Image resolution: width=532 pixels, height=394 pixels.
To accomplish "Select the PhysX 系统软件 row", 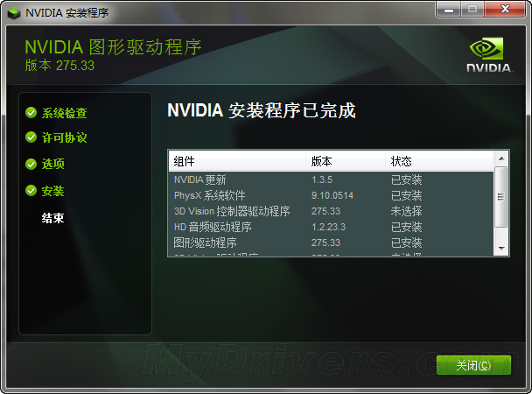I will (x=331, y=195).
